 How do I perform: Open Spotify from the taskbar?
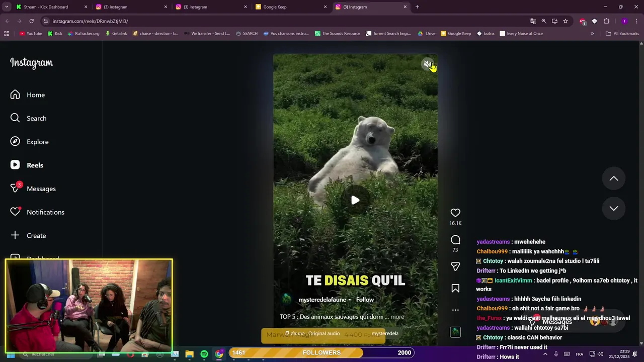click(204, 354)
